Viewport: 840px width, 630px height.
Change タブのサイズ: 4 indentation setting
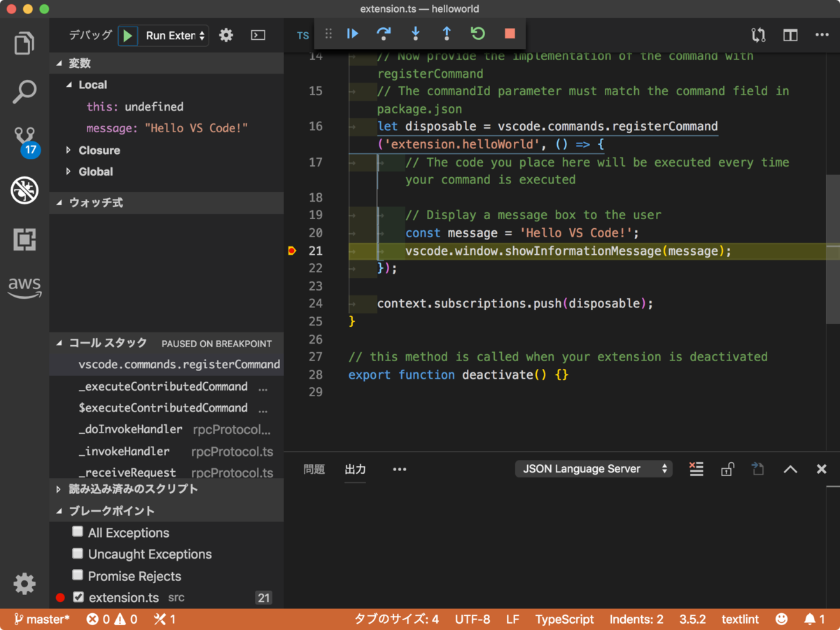tap(396, 619)
